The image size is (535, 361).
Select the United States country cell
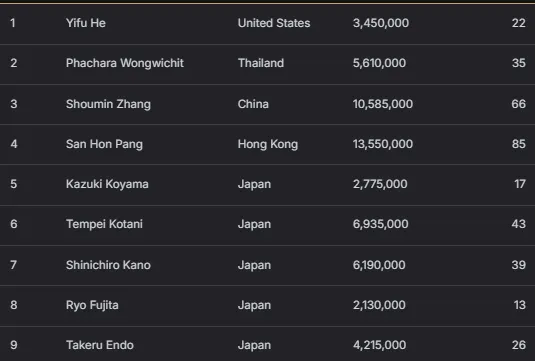[x=274, y=23]
